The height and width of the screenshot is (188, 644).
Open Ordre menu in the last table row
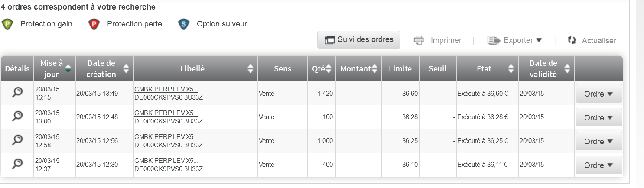[598, 165]
